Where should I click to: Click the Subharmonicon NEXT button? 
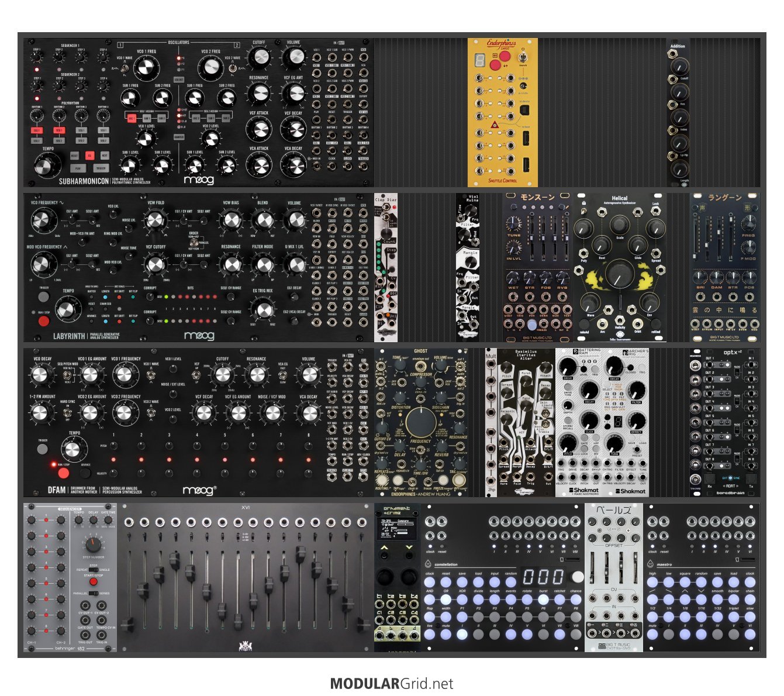click(x=105, y=156)
